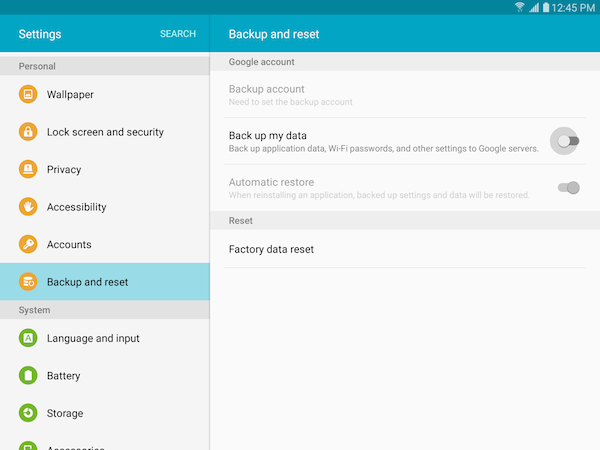Tap the Personal section header

[x=105, y=66]
